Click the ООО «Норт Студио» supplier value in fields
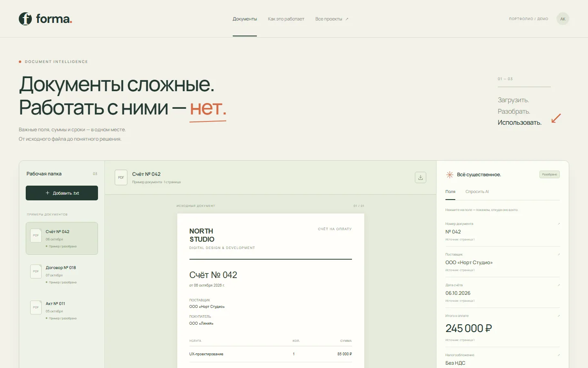588x368 pixels. [469, 263]
